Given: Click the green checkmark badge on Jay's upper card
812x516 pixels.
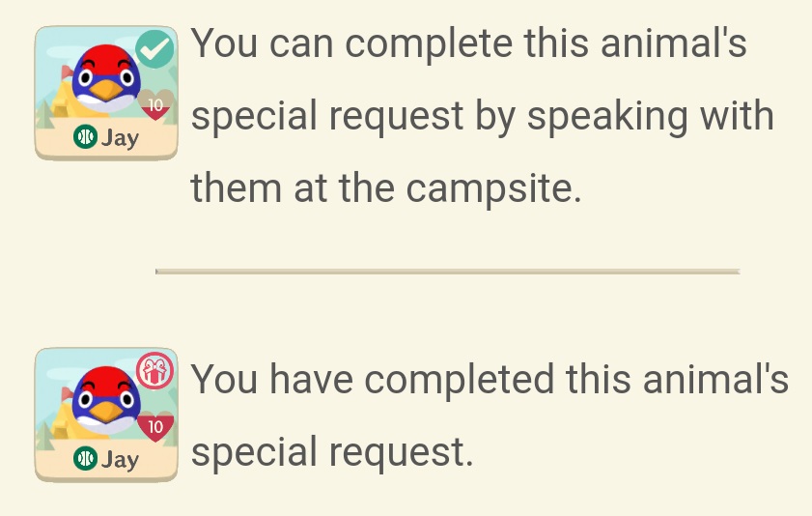Looking at the screenshot, I should [x=154, y=49].
